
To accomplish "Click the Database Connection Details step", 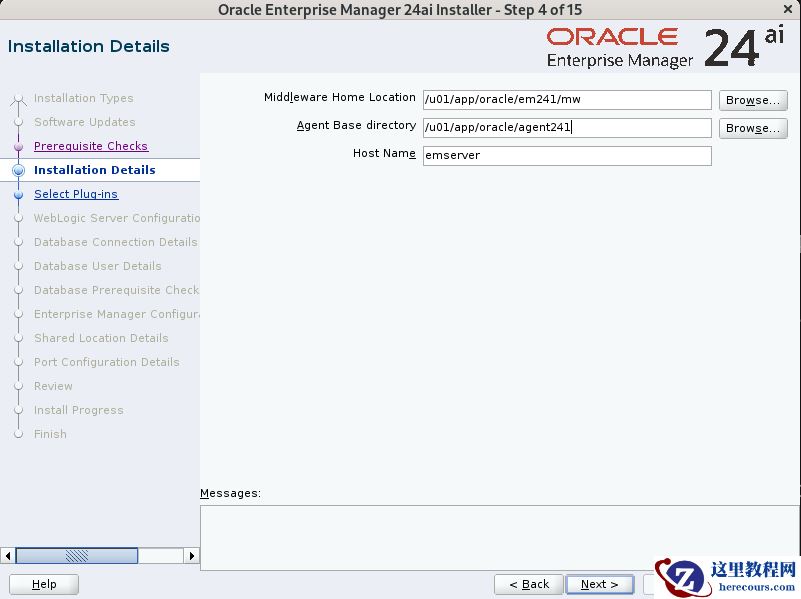I will 115,242.
